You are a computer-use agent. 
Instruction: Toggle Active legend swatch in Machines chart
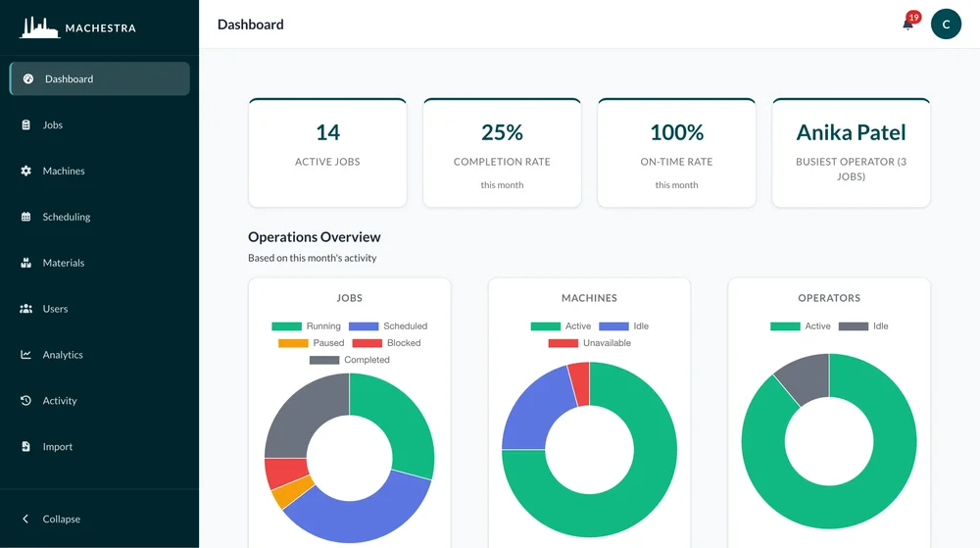point(546,326)
